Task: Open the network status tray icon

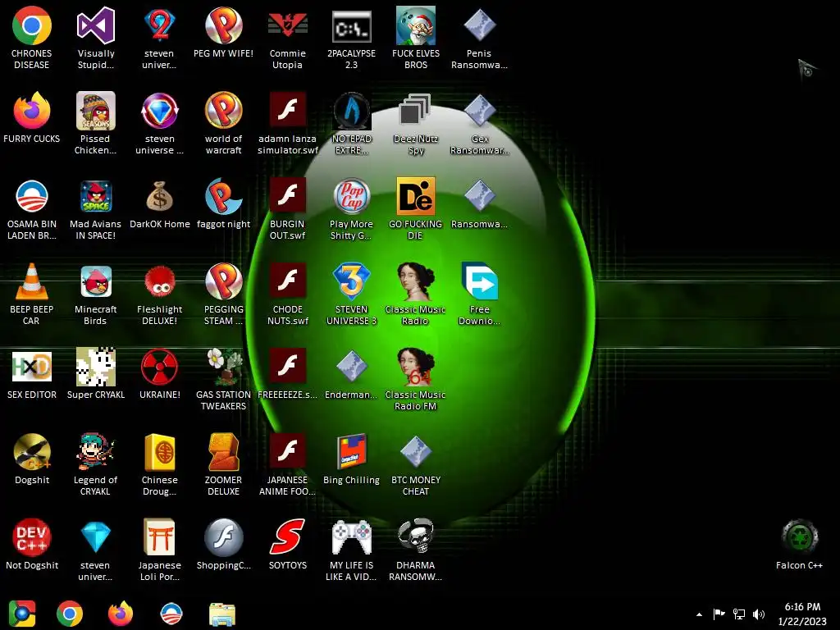Action: 739,614
